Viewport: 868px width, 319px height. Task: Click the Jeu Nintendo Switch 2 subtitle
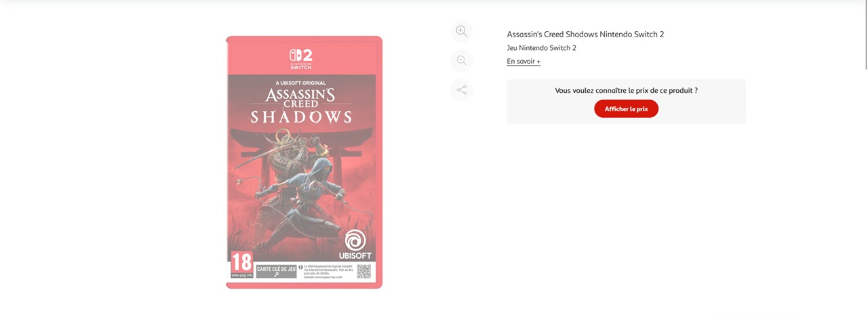point(541,48)
